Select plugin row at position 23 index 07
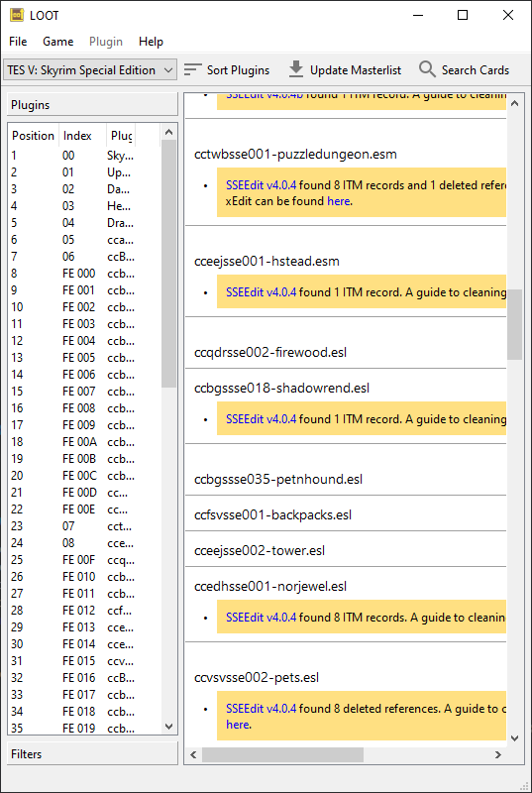 pos(85,526)
